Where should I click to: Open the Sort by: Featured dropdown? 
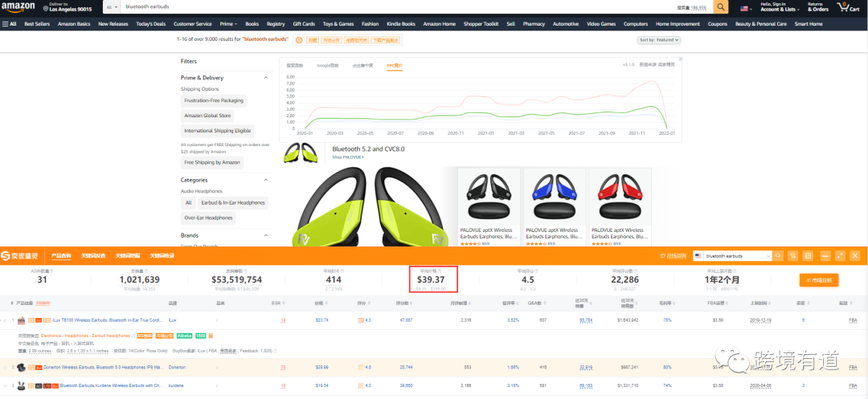(659, 40)
